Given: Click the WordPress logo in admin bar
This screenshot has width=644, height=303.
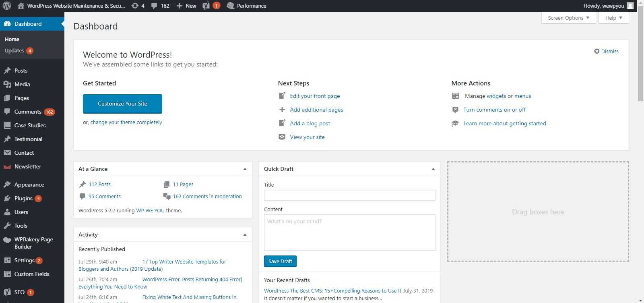Looking at the screenshot, I should [7, 6].
